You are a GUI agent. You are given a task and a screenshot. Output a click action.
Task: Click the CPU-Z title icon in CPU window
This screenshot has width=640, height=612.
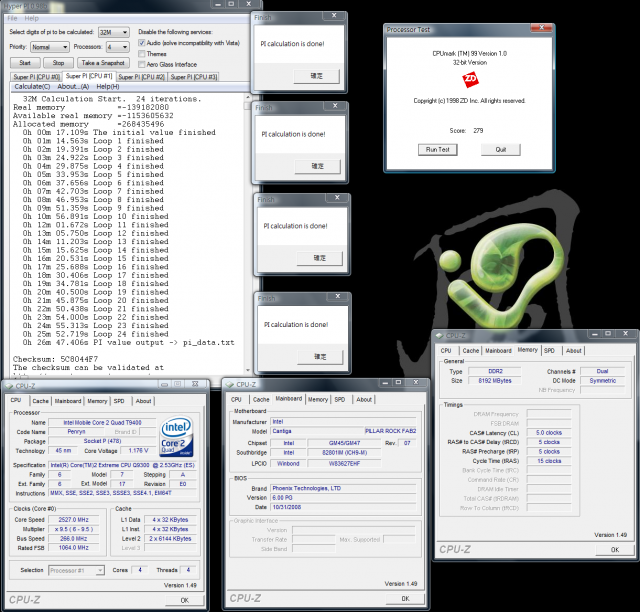pyautogui.click(x=9, y=386)
